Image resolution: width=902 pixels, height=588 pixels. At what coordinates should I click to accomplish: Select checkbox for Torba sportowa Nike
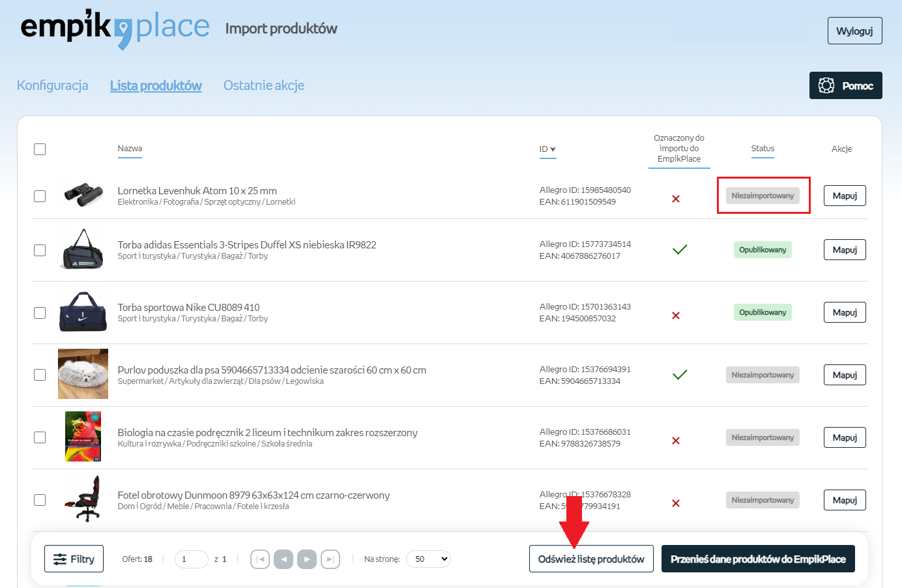40,313
